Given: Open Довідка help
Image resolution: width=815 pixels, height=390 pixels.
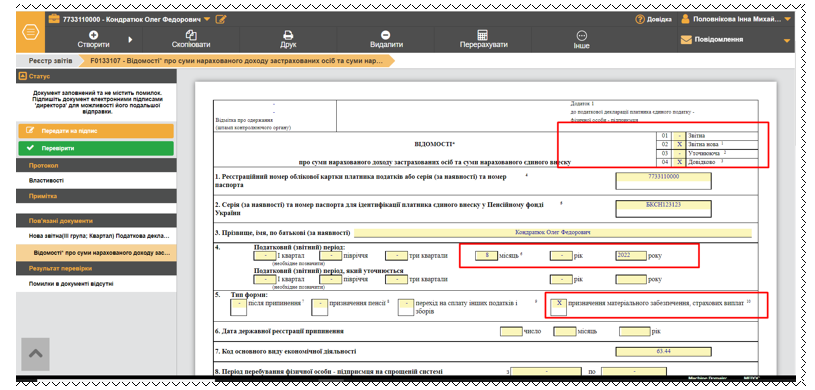Looking at the screenshot, I should coord(653,19).
